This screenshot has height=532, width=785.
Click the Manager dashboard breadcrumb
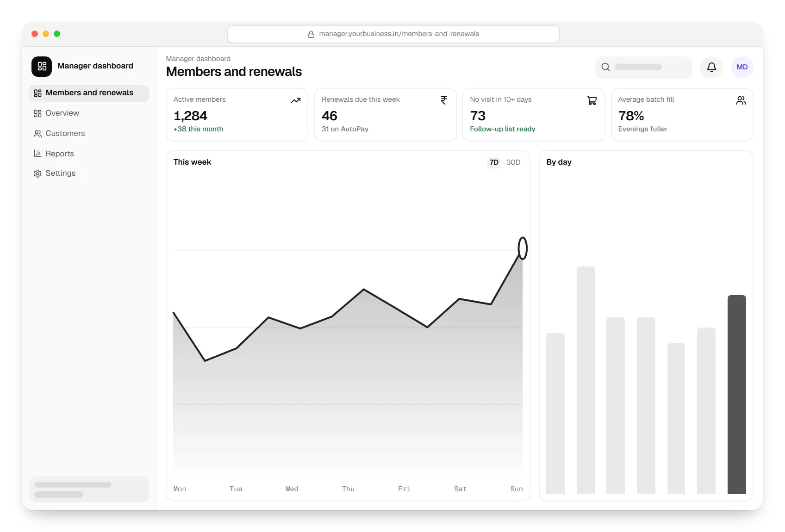pos(198,59)
